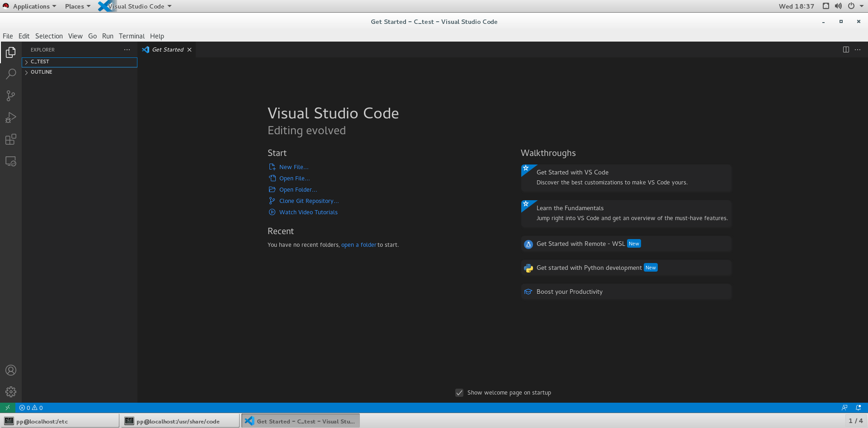Open Learn the Fundamentals walkthrough
The image size is (868, 428).
coord(626,214)
